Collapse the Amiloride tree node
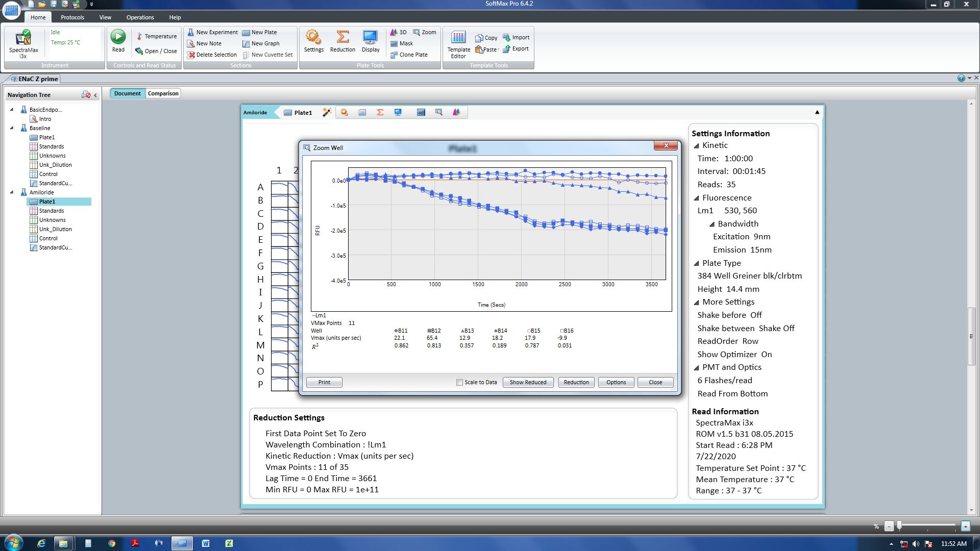The height and width of the screenshot is (551, 980). (12, 192)
